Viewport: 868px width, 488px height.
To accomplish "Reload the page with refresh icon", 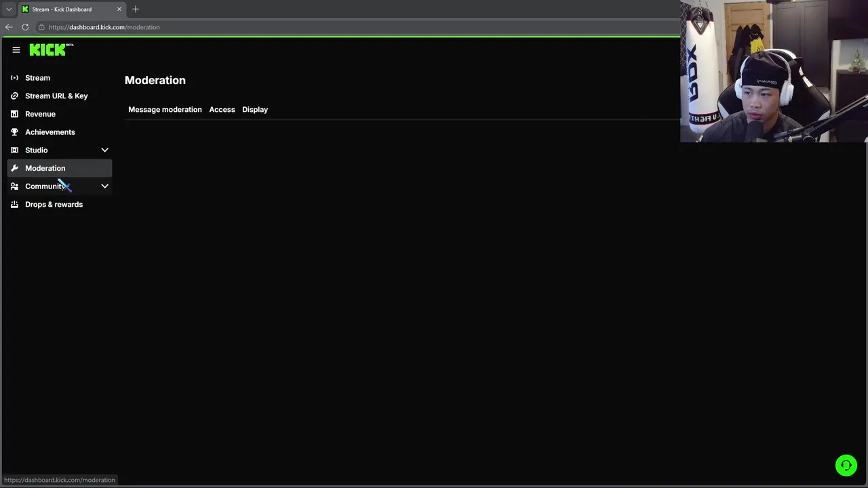I will click(25, 27).
